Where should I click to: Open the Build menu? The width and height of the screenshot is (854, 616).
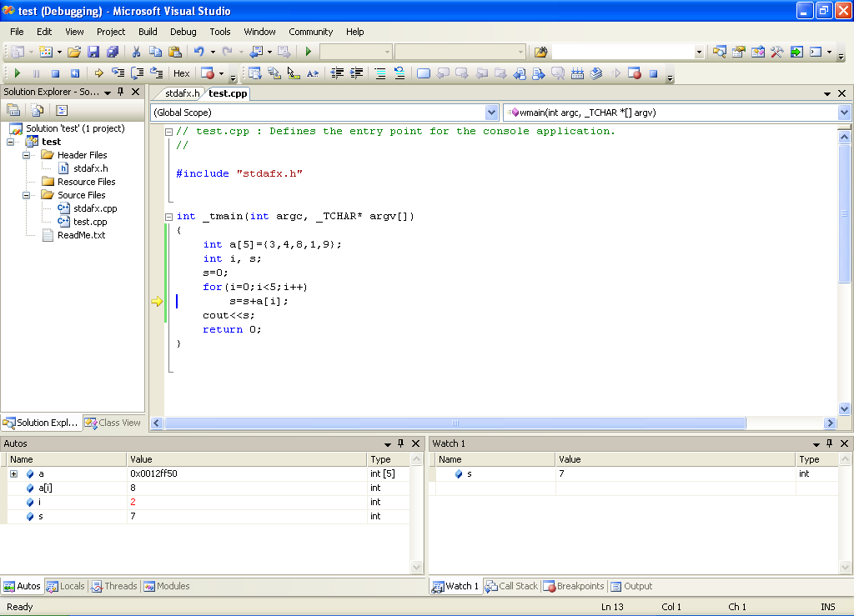[x=148, y=32]
